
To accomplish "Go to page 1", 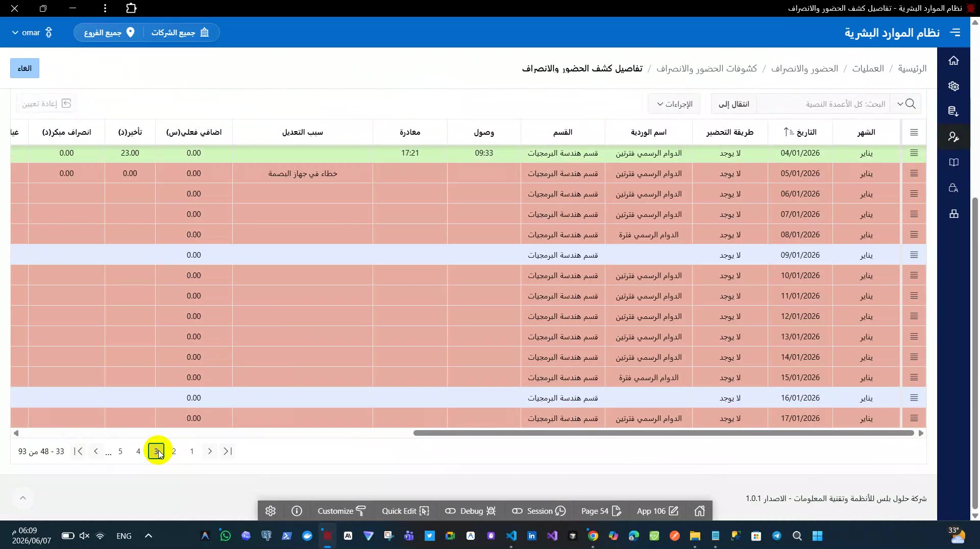I will tap(192, 451).
